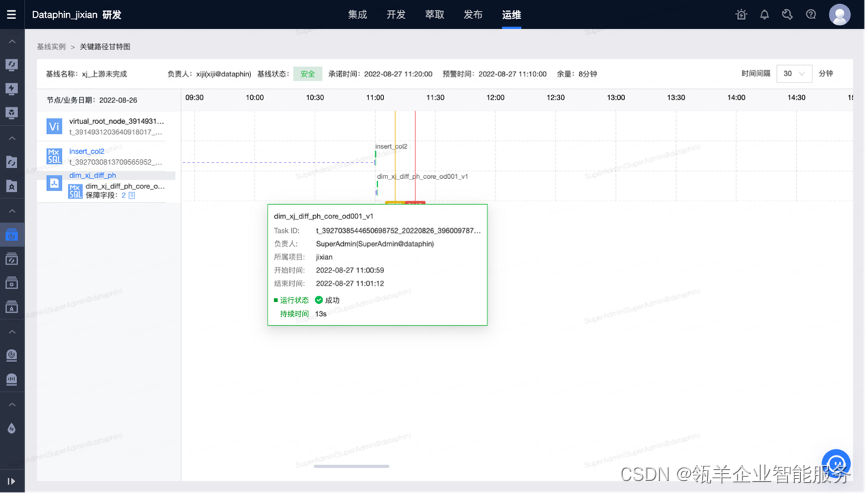Switch to the 集成 tab

pos(357,15)
